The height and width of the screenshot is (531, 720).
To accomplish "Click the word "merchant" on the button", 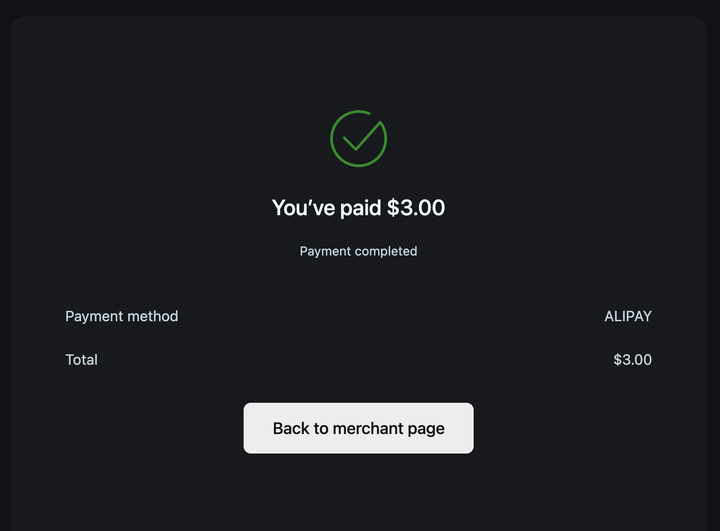I will (368, 428).
